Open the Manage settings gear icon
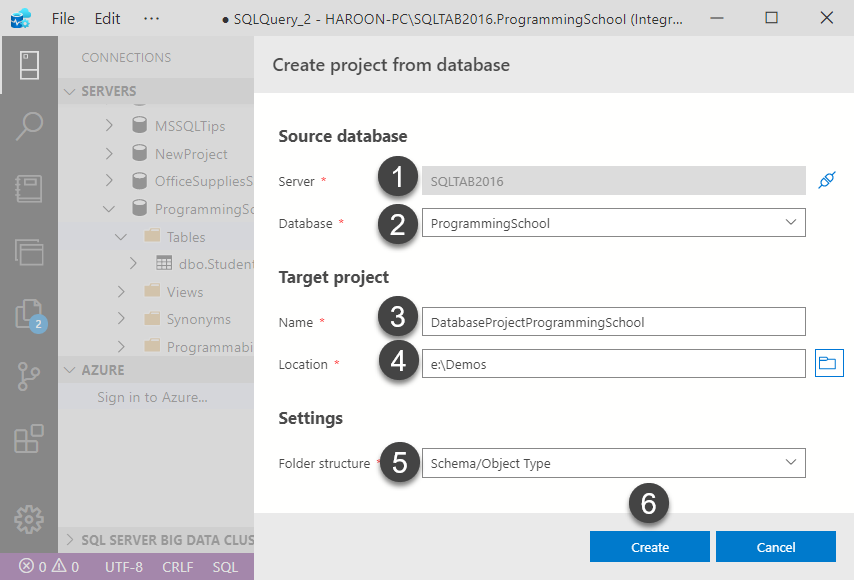This screenshot has height=580, width=854. pos(29,518)
